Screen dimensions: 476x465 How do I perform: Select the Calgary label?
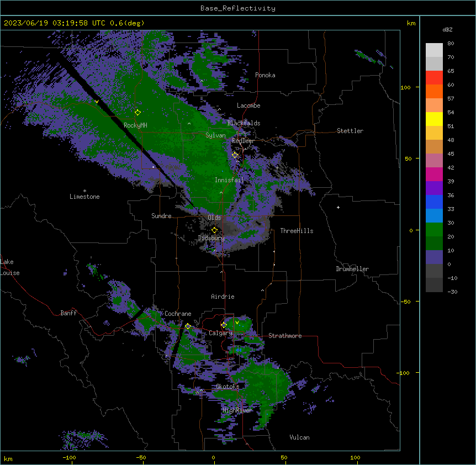coord(221,333)
